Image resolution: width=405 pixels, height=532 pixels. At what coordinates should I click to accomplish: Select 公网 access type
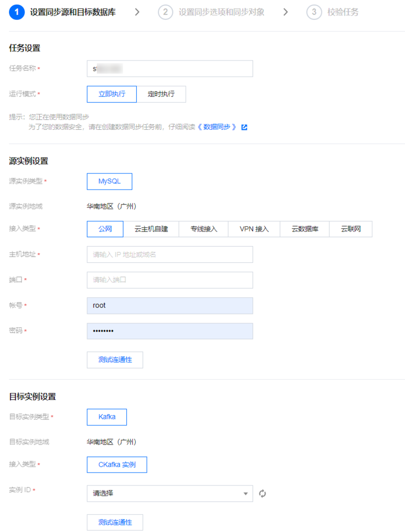pyautogui.click(x=105, y=229)
